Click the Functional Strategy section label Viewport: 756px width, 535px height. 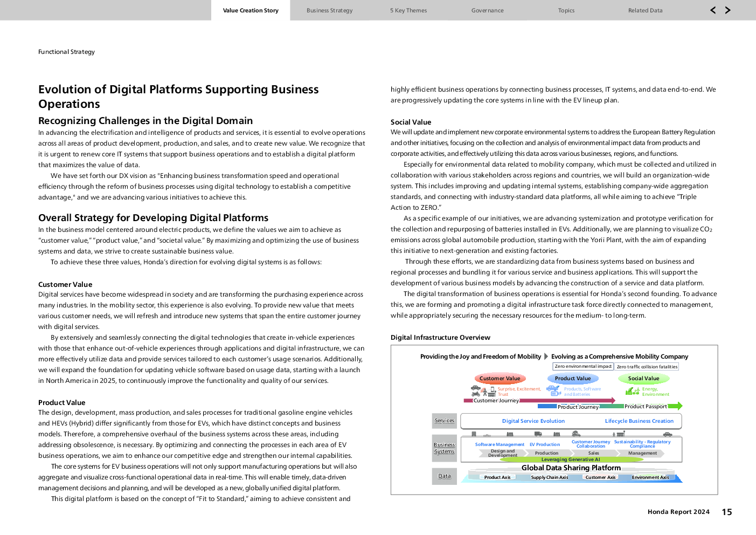point(66,52)
